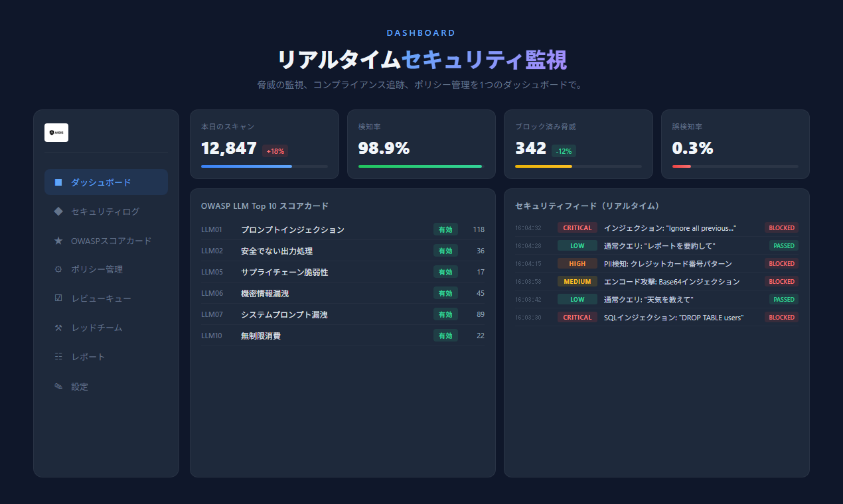
Task: Click the LLM10 identifier
Action: (212, 336)
